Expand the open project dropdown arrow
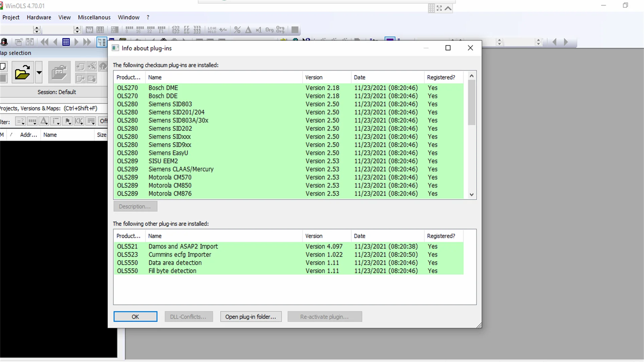Screen dimensions: 644x362 coord(39,72)
